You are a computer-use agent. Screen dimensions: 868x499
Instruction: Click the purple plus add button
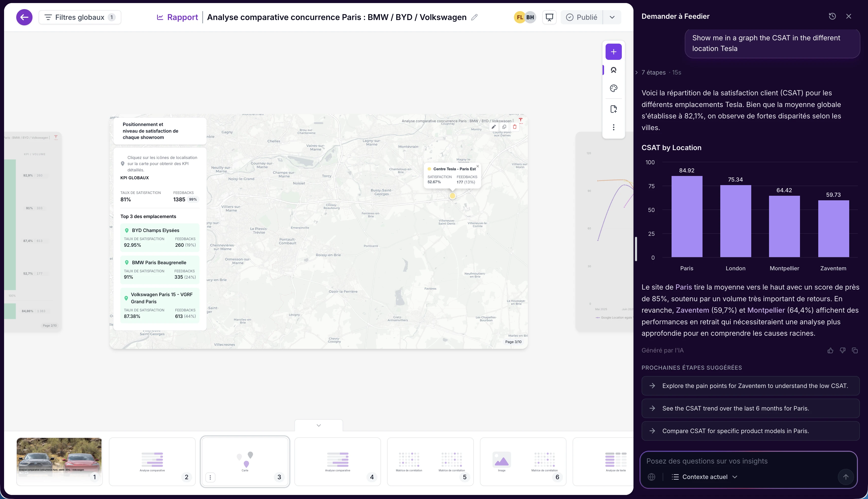point(613,52)
